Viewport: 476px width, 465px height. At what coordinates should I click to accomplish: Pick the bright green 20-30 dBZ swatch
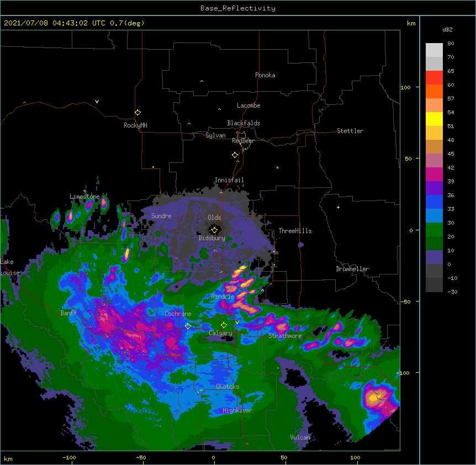pos(434,230)
